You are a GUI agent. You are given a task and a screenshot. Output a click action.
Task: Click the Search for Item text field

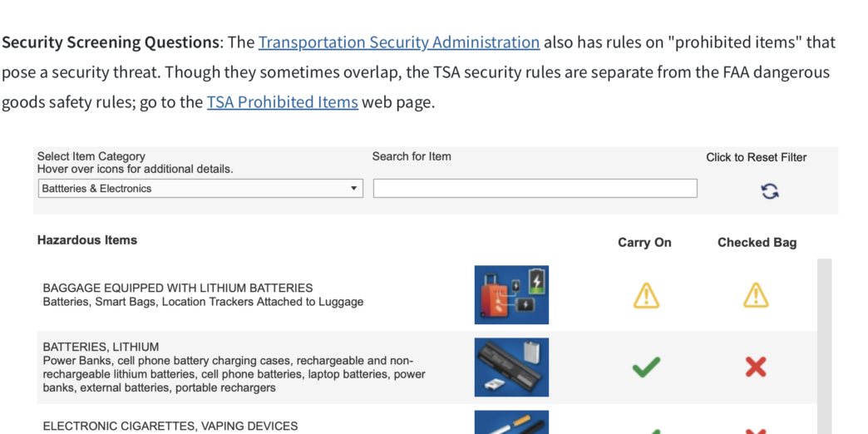(x=535, y=189)
